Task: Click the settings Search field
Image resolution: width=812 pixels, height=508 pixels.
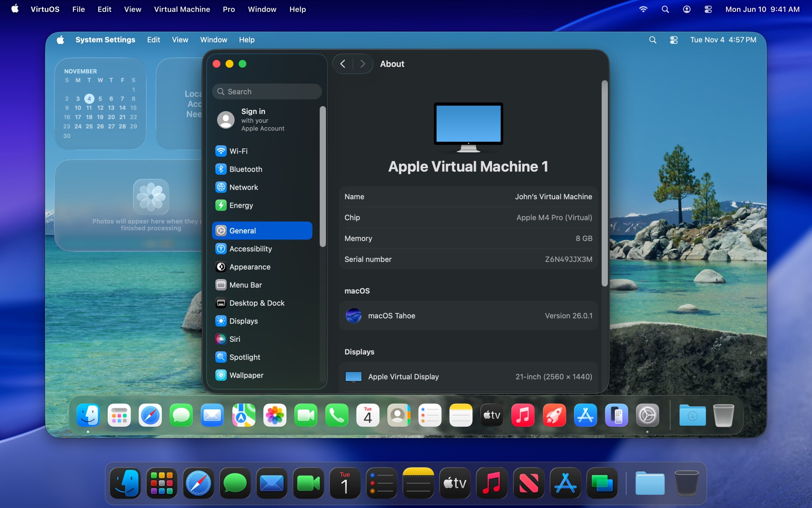Action: point(267,91)
